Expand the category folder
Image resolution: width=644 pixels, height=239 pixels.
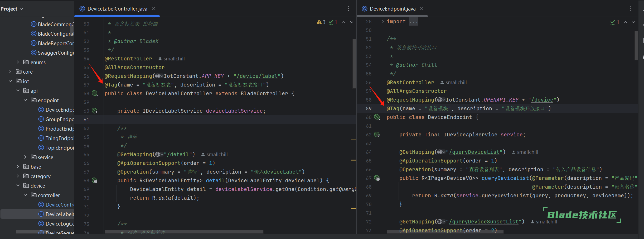[18, 176]
